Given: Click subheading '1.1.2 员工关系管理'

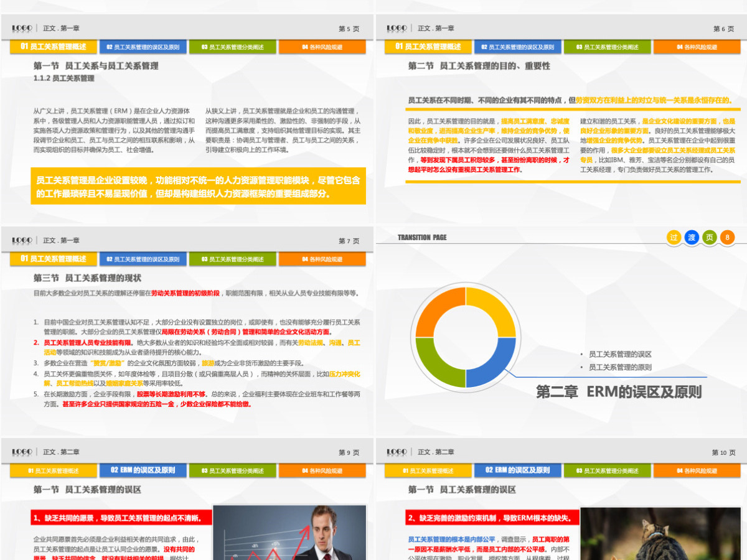Looking at the screenshot, I should [x=63, y=78].
